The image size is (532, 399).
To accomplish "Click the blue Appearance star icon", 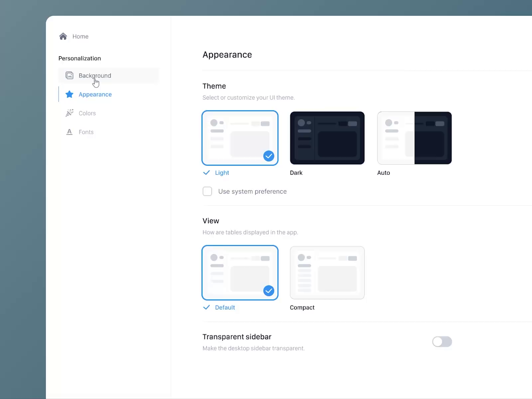I will [x=69, y=94].
